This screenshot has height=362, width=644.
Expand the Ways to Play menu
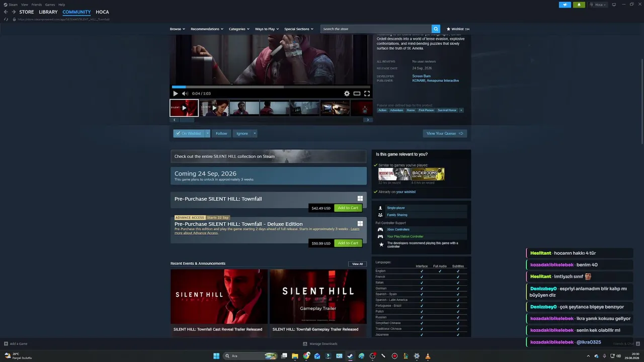click(x=267, y=29)
